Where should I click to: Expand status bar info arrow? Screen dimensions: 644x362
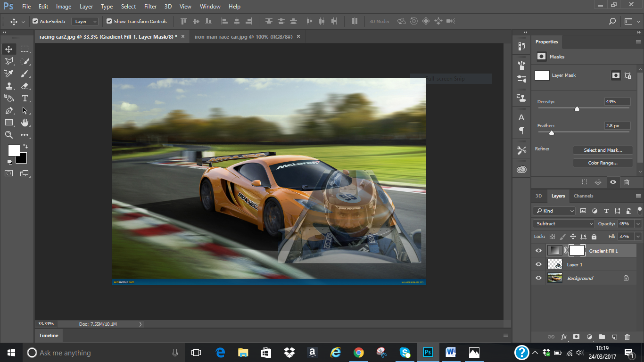[140, 324]
